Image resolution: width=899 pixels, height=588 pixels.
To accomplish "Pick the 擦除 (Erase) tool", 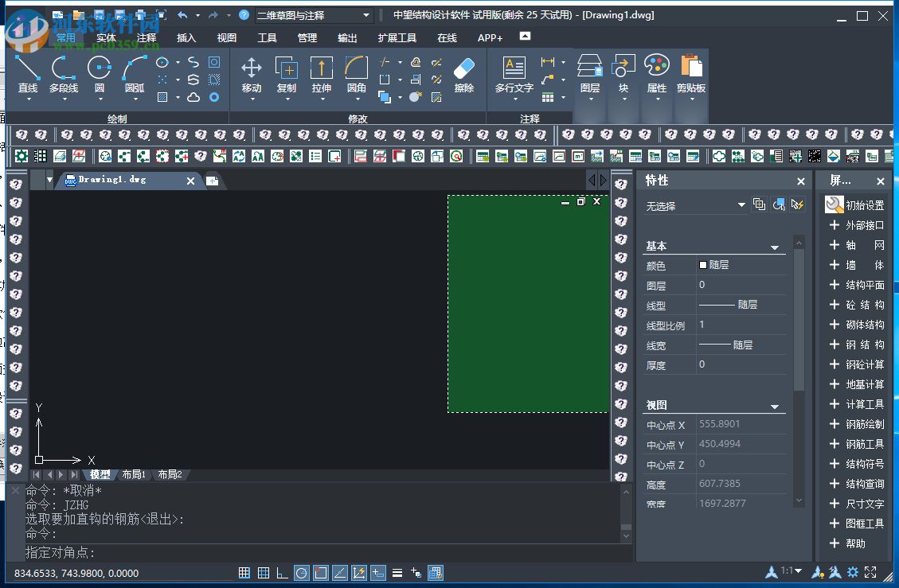I will coord(463,73).
